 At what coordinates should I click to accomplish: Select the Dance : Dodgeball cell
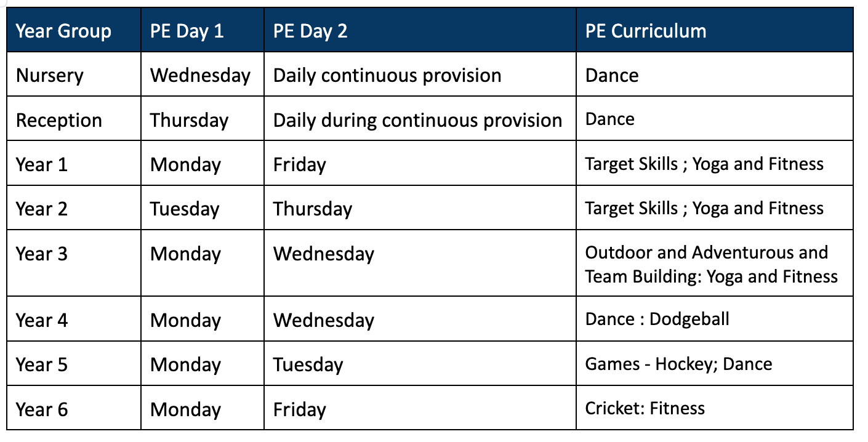click(657, 319)
